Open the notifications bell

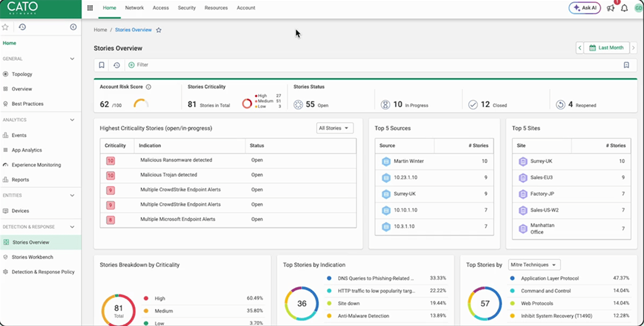624,8
